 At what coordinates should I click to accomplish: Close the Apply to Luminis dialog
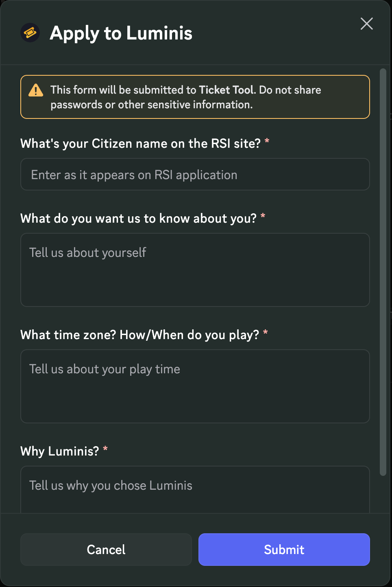point(366,24)
